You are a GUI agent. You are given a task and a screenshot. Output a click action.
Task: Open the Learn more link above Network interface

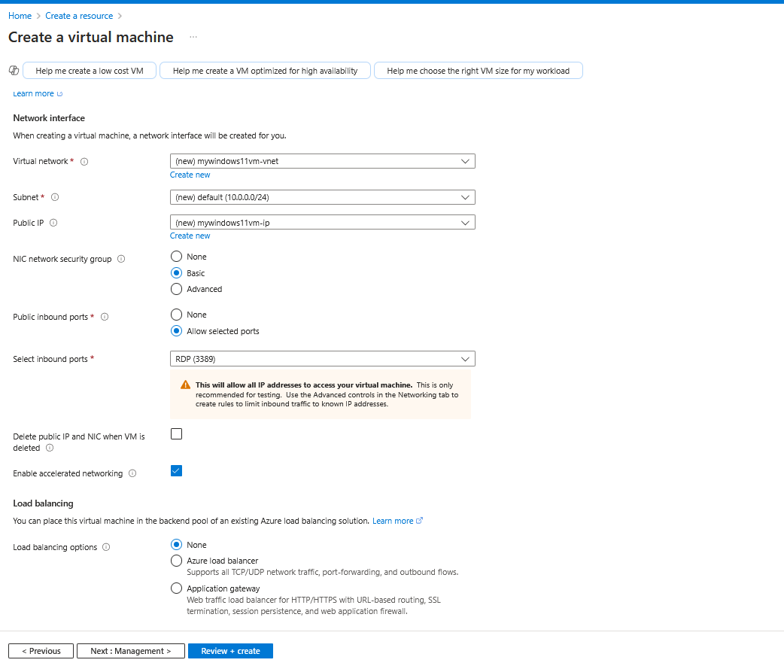click(38, 93)
